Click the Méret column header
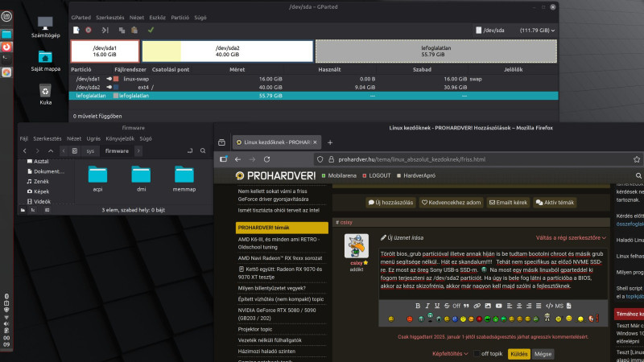This screenshot has width=644, height=362. pyautogui.click(x=237, y=69)
